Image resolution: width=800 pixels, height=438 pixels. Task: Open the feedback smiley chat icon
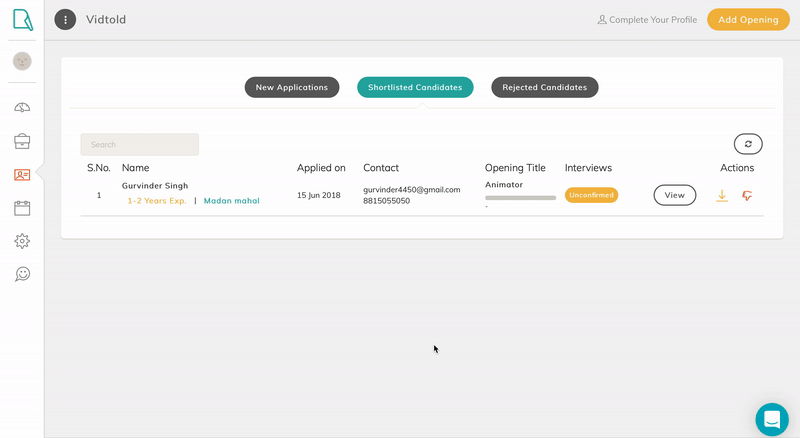coord(22,274)
